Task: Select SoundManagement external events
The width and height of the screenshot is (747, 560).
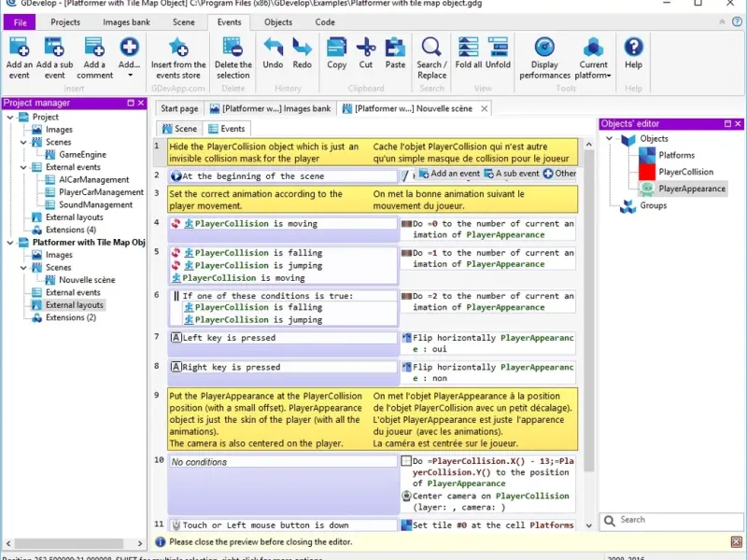Action: (95, 204)
